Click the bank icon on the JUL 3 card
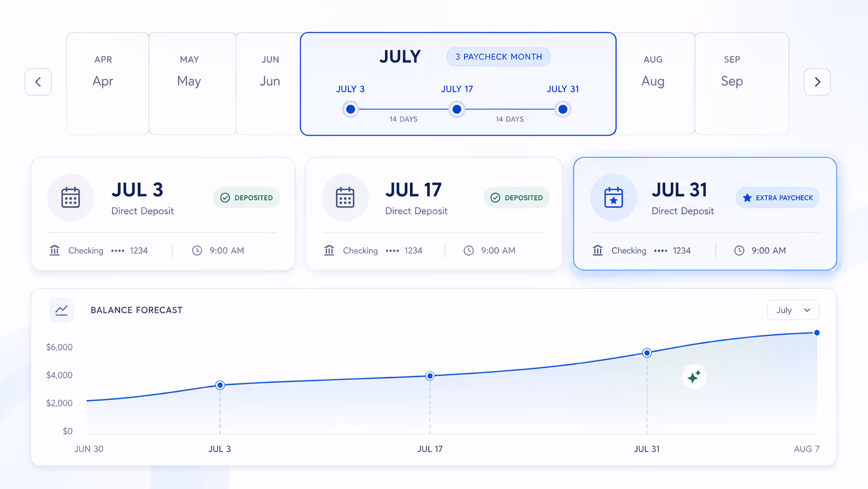The image size is (868, 489). point(55,250)
